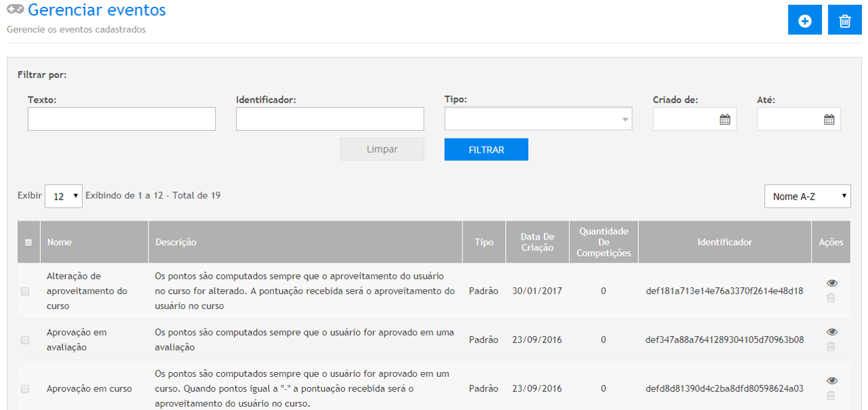Expand the Tipo filter dropdown
Viewport: 868px width, 410px height.
tap(538, 119)
